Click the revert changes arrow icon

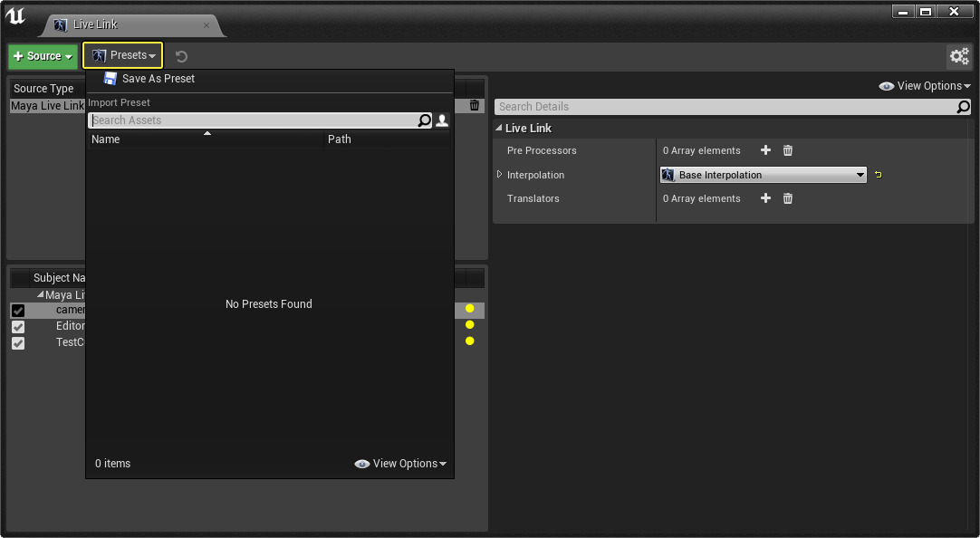click(181, 57)
